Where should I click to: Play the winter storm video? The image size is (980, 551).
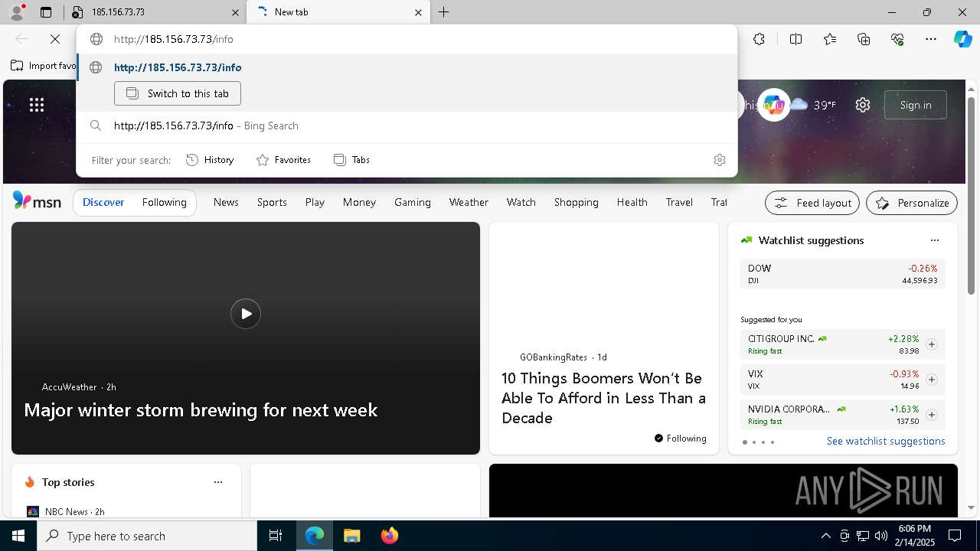[246, 314]
